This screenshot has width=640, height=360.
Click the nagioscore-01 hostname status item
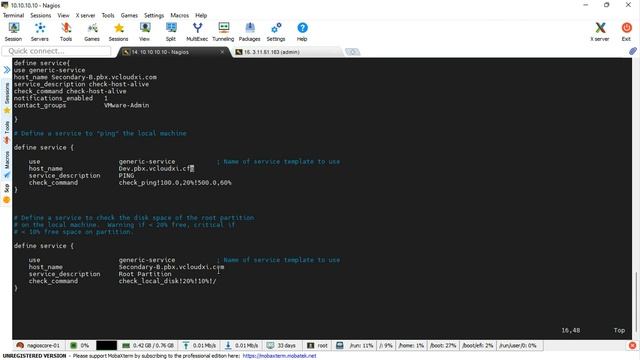coord(38,345)
